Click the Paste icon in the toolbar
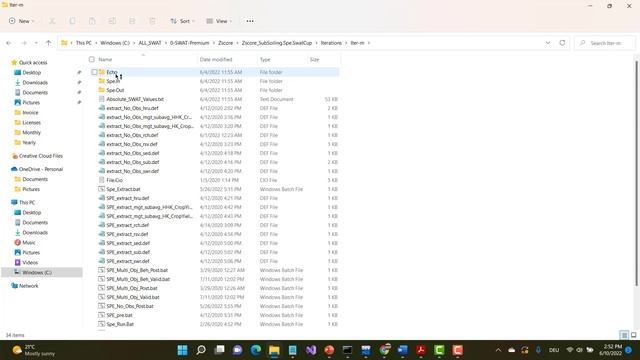 pyautogui.click(x=92, y=21)
